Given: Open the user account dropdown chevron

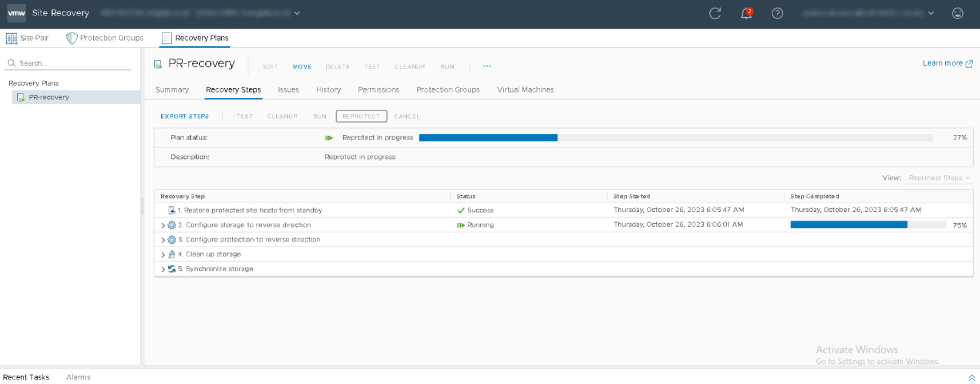Looking at the screenshot, I should pyautogui.click(x=931, y=13).
